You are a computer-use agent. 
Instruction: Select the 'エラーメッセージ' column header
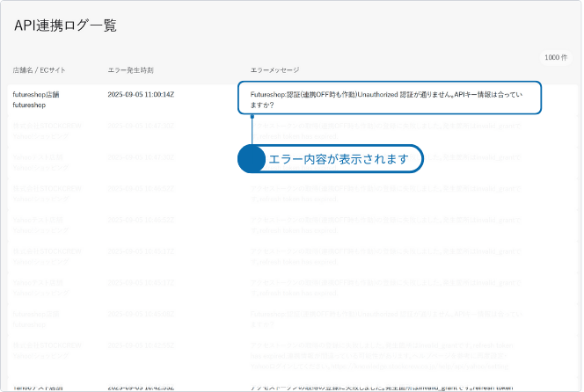click(x=274, y=69)
